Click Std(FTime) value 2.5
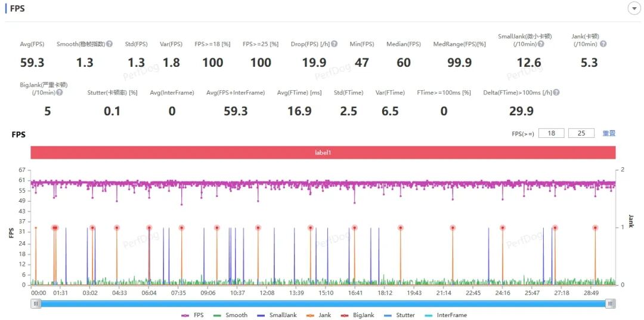Screen dimensions: 644x320 click(x=348, y=111)
